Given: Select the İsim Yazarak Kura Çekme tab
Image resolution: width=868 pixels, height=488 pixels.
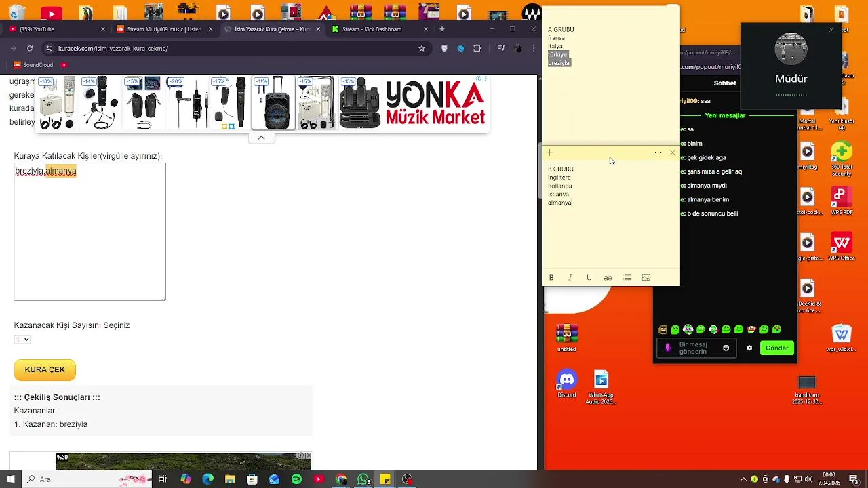Looking at the screenshot, I should click(x=272, y=29).
